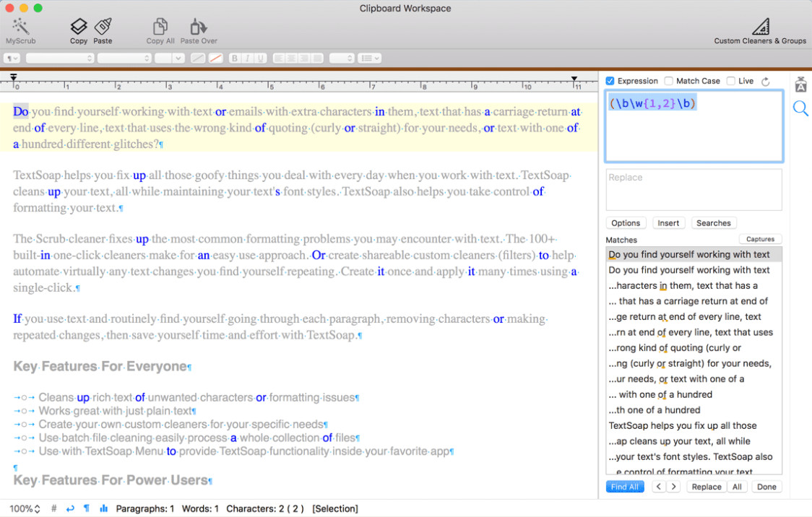Click 'Key Features For Everyone' heading

pos(100,366)
